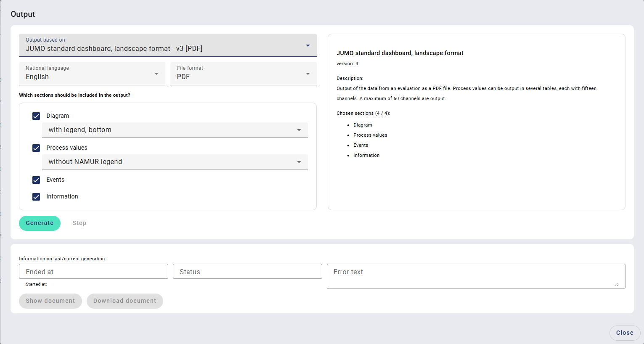Image resolution: width=644 pixels, height=344 pixels.
Task: Toggle the Process values checkbox
Action: (x=36, y=148)
